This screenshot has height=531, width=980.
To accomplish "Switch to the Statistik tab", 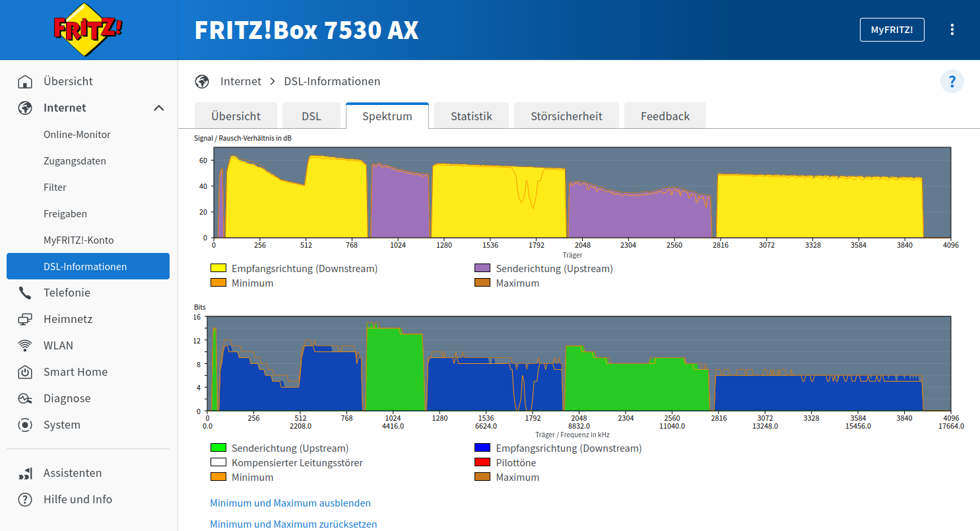I will coord(471,116).
